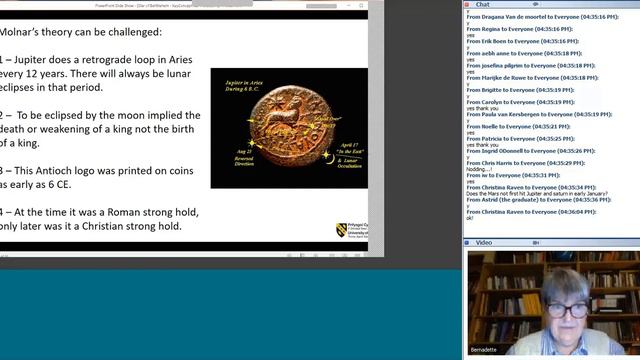Open the Video panel title

pyautogui.click(x=484, y=242)
